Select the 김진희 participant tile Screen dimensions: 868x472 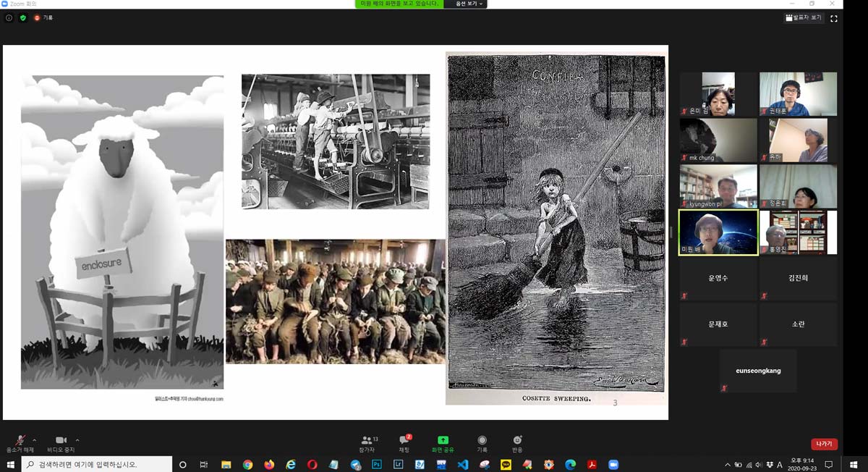798,278
